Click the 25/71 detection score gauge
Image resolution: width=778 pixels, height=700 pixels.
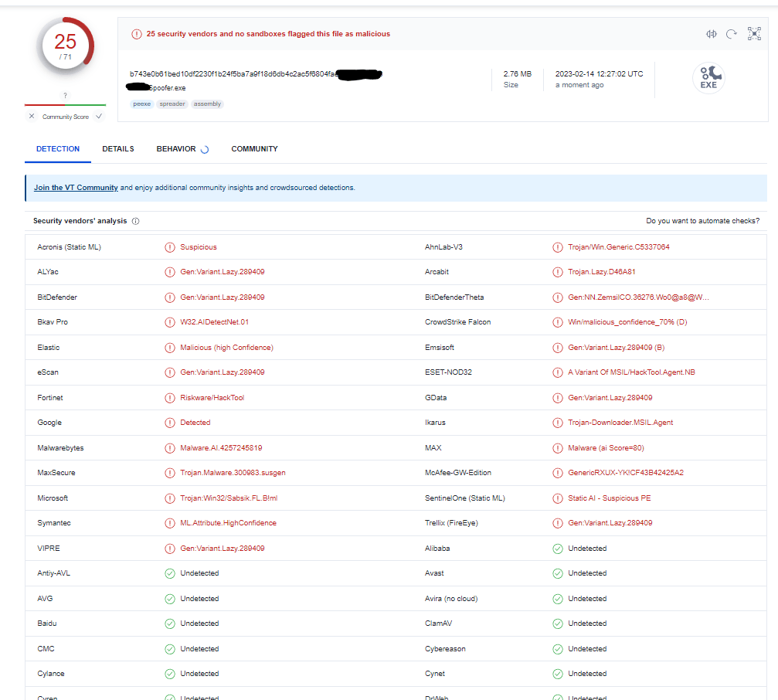tap(66, 46)
